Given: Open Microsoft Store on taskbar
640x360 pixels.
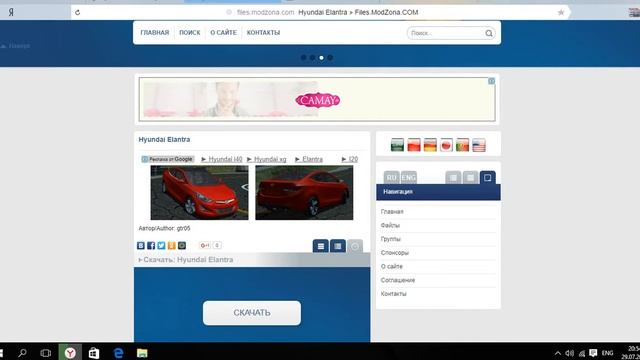Looking at the screenshot, I should (94, 353).
